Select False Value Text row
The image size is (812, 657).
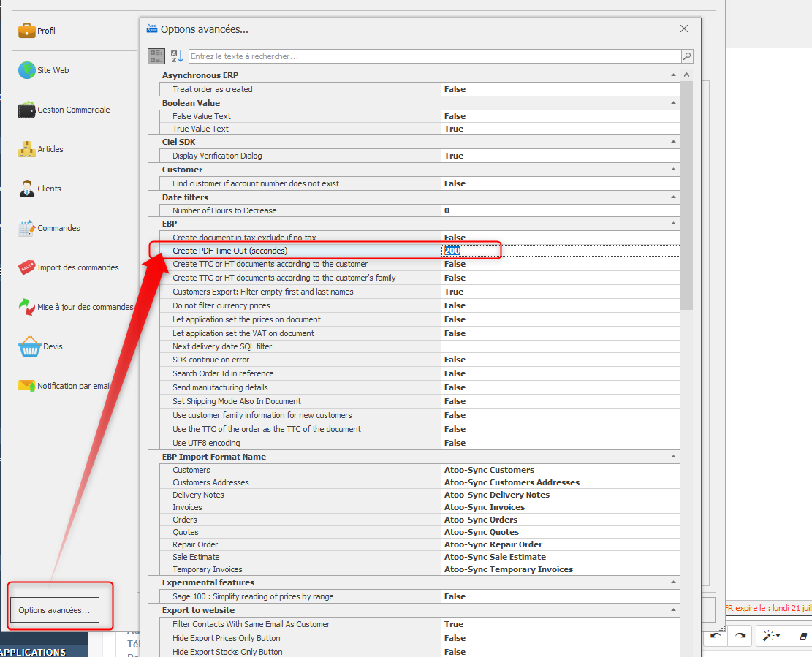point(420,116)
